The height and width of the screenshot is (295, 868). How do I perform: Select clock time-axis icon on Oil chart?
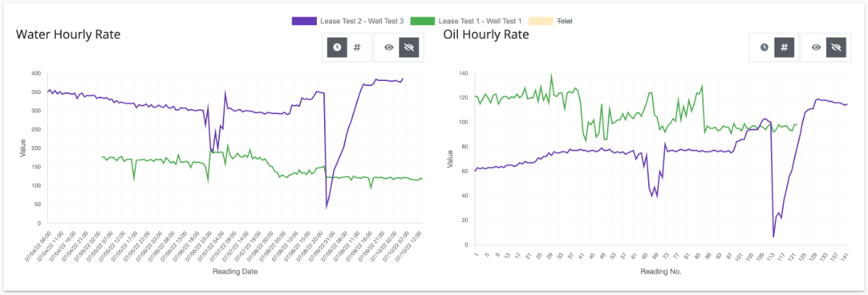pos(764,47)
